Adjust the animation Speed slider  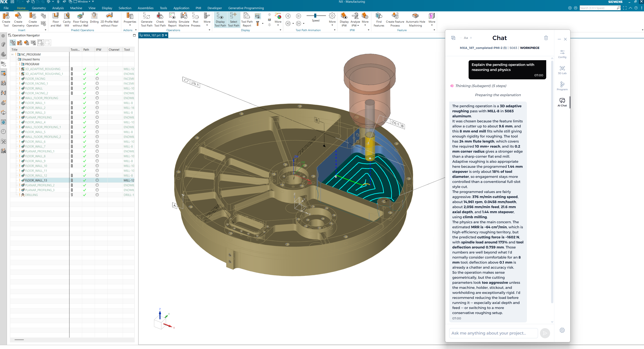click(x=315, y=15)
